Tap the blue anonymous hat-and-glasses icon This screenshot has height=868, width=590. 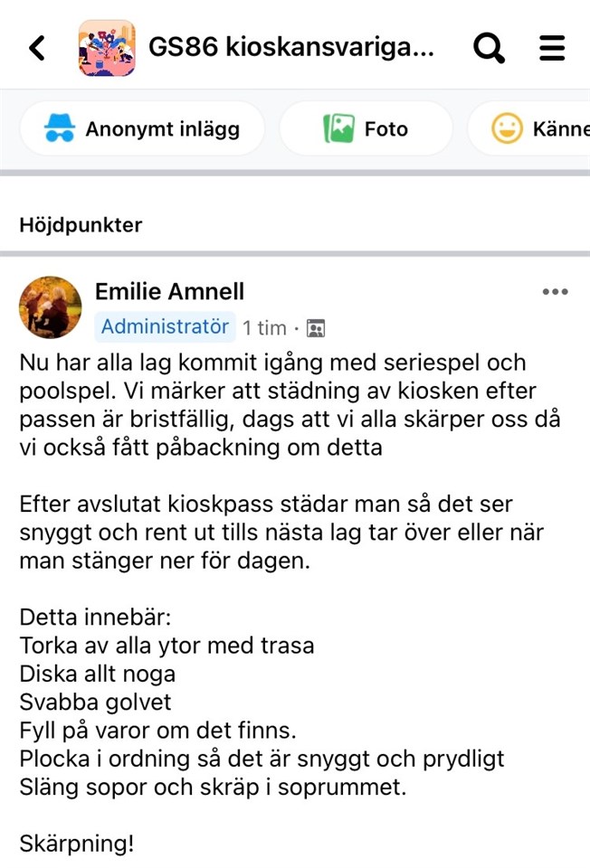[x=60, y=129]
